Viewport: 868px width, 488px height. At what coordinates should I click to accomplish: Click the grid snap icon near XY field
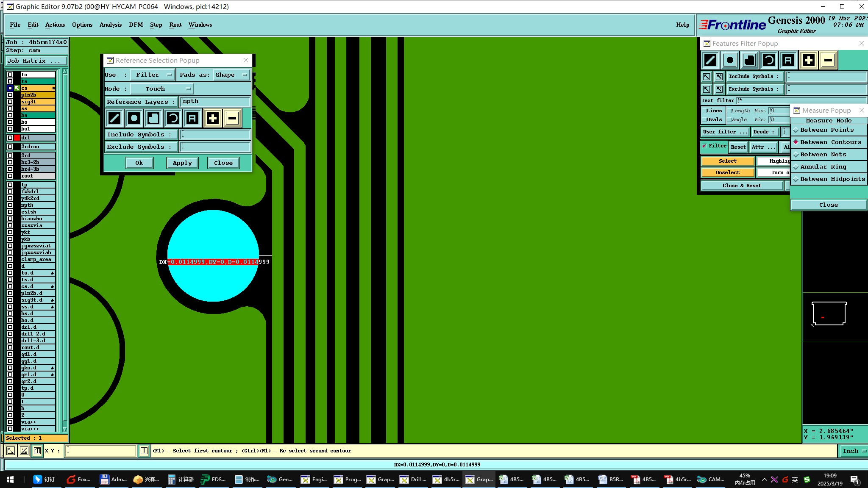point(37,451)
